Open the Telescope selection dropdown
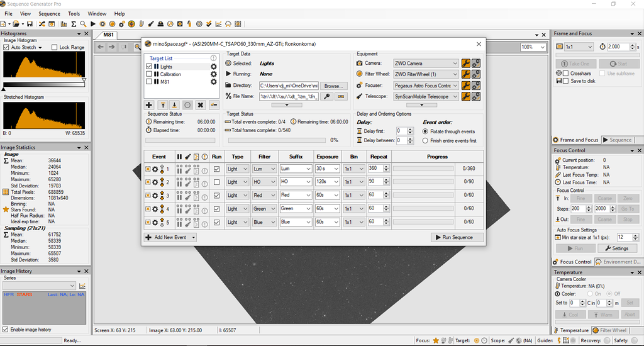The height and width of the screenshot is (346, 644). [426, 97]
